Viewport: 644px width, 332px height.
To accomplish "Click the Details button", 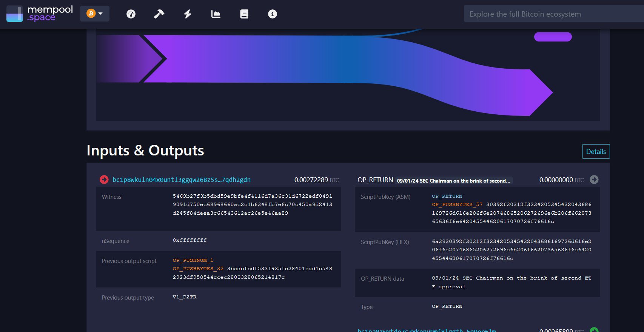I will click(x=596, y=152).
